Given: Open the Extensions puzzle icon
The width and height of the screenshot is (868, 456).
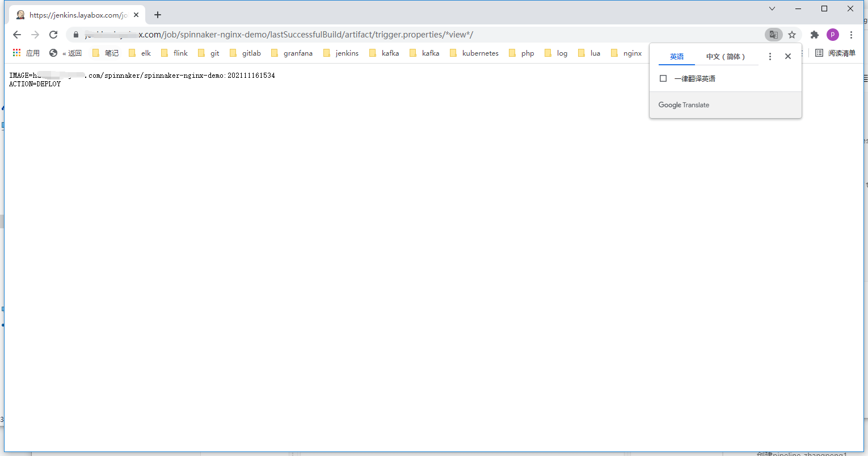Looking at the screenshot, I should [x=815, y=35].
